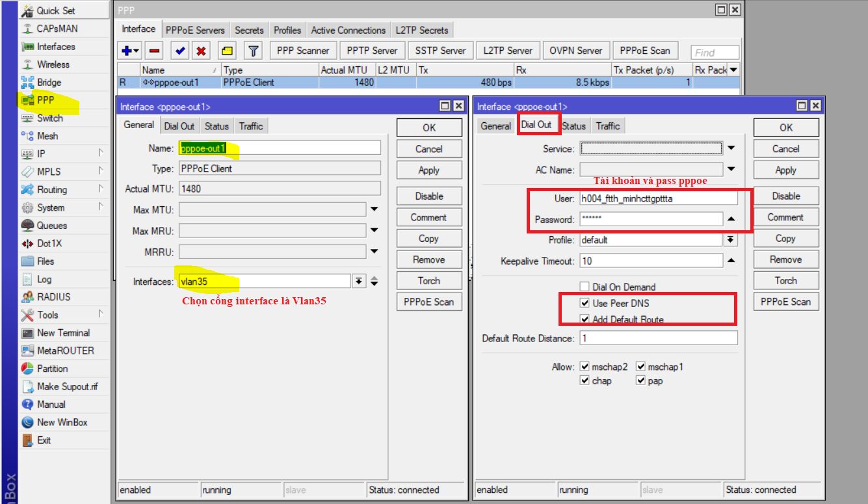Viewport: 868px width, 504px height.
Task: Open New Terminal from the sidebar
Action: [63, 332]
